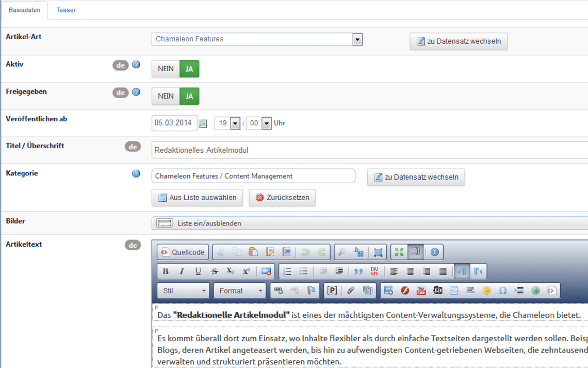Insert a bulleted list
The image size is (588, 368).
[303, 271]
